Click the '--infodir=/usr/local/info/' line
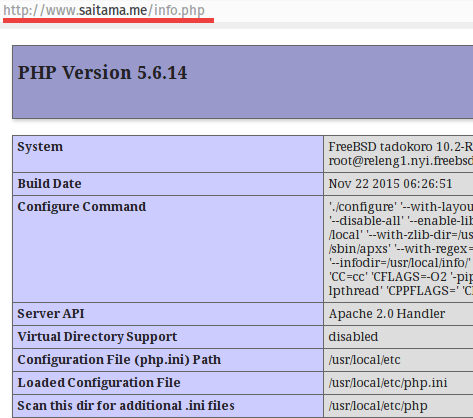 point(399,263)
